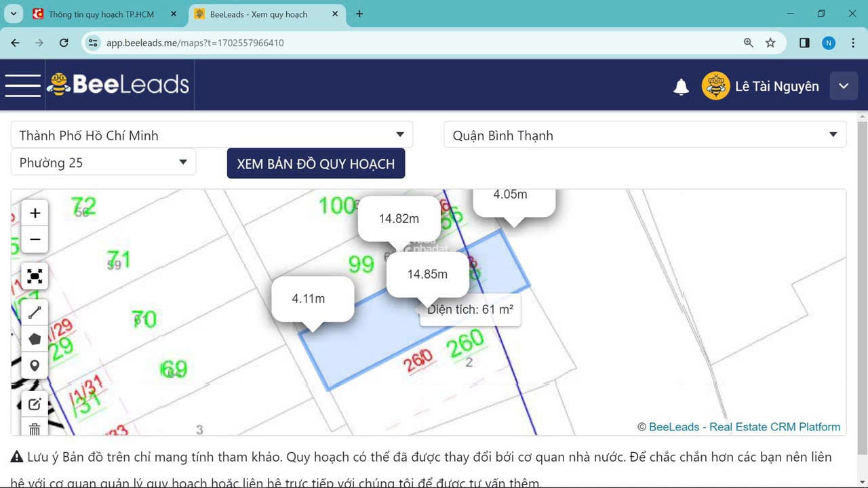
Task: Zoom out on the planning map
Action: click(x=35, y=239)
